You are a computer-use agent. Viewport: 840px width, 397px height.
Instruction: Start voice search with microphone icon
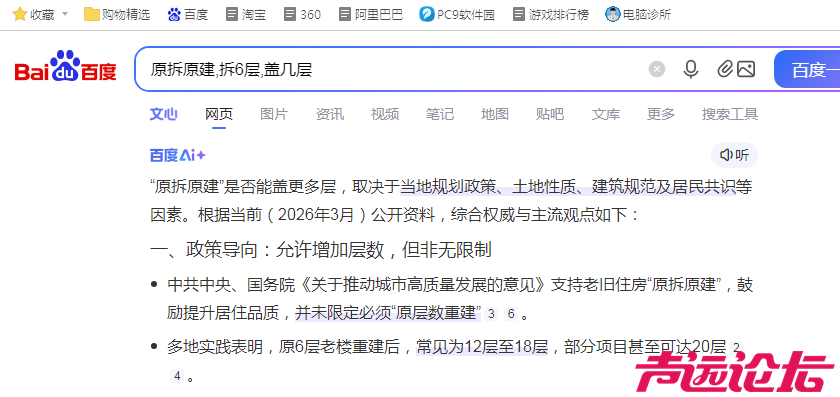click(x=691, y=69)
